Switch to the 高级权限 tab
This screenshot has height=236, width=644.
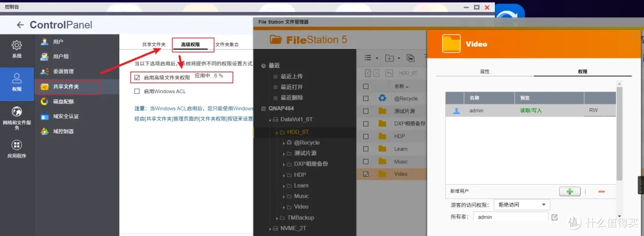(191, 44)
